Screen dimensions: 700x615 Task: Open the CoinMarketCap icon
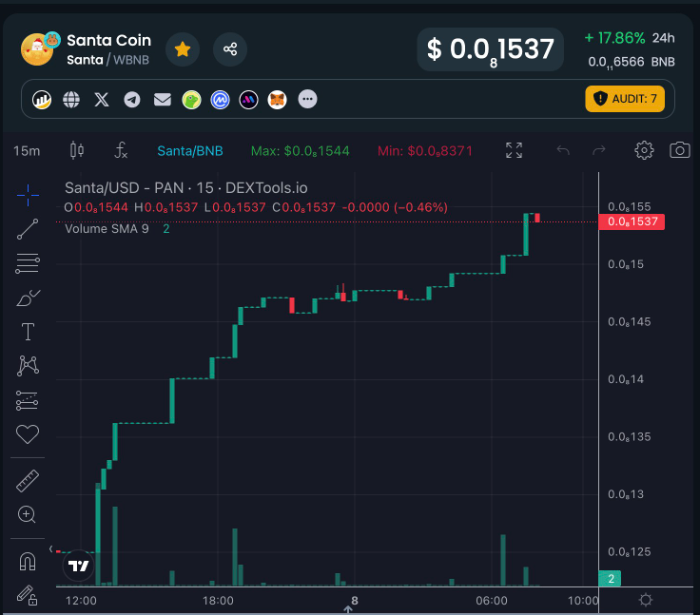[x=220, y=99]
